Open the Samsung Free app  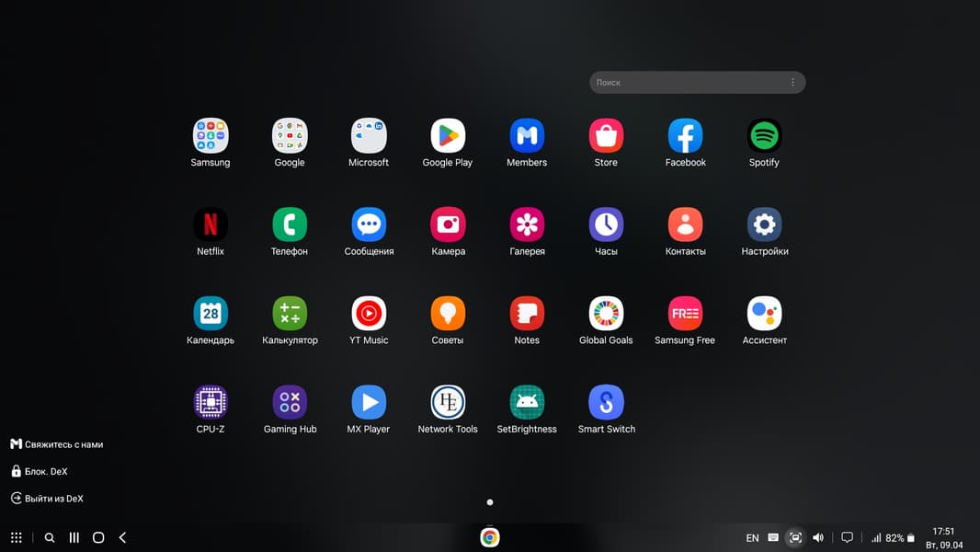(686, 313)
